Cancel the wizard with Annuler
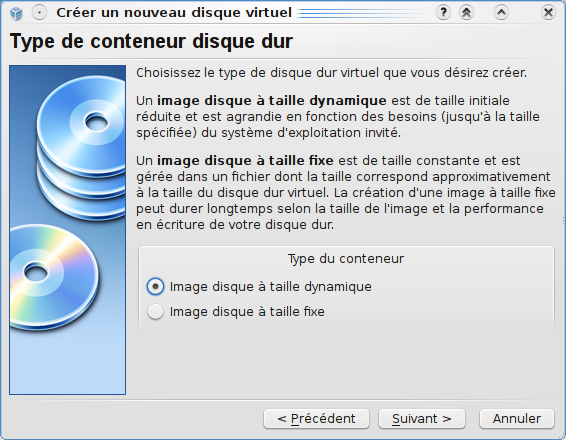 tap(517, 419)
